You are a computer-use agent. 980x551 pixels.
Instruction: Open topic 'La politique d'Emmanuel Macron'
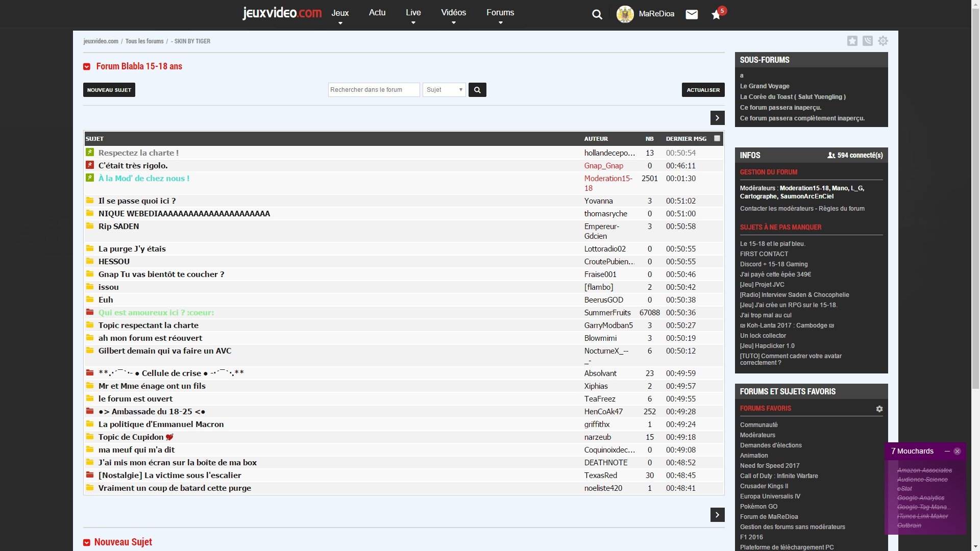pyautogui.click(x=161, y=424)
